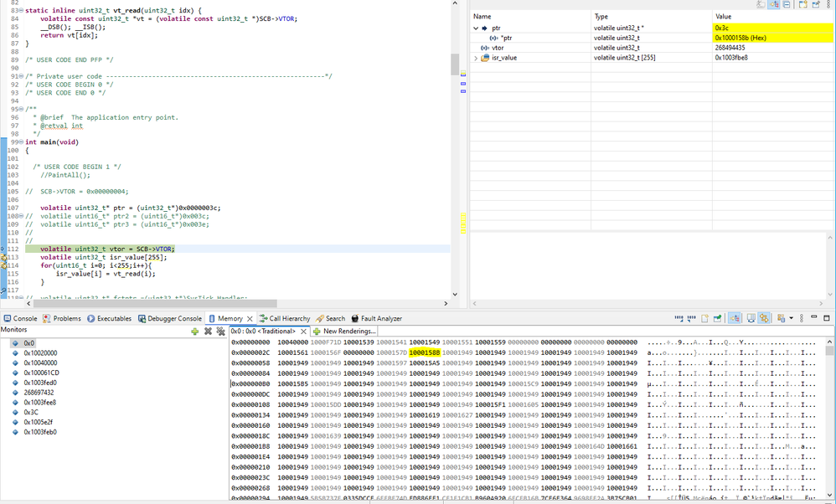Remove all memory monitors
836x504 pixels.
(220, 332)
